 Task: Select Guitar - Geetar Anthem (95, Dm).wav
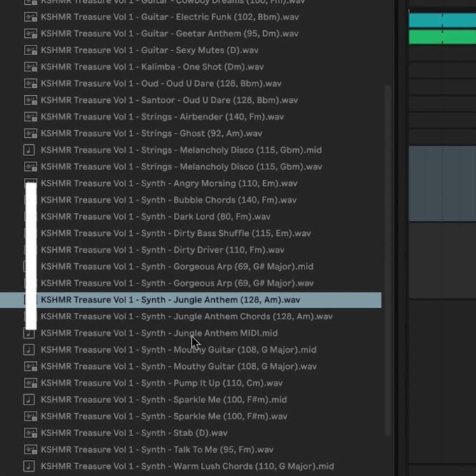click(169, 34)
